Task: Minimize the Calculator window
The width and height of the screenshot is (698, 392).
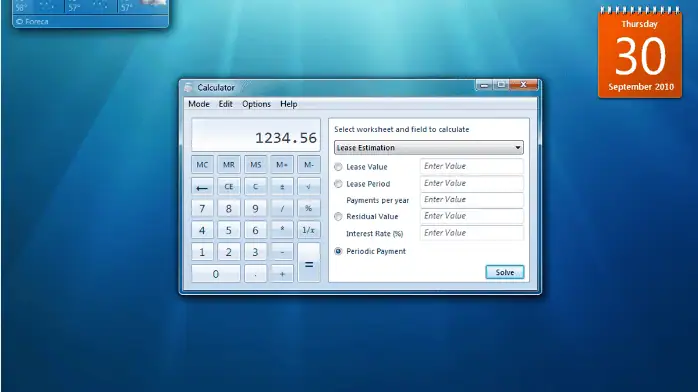Action: click(x=484, y=85)
